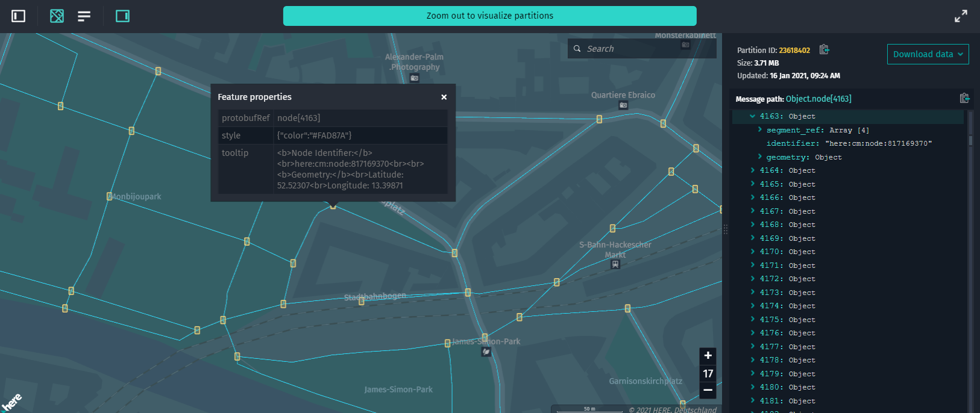
Task: Open the list layout icon in toolbar
Action: click(84, 16)
